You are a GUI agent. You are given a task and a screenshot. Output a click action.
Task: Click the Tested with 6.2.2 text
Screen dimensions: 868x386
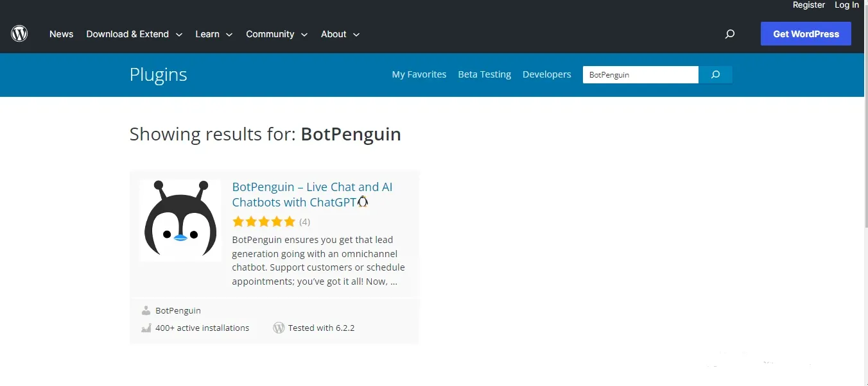[321, 328]
